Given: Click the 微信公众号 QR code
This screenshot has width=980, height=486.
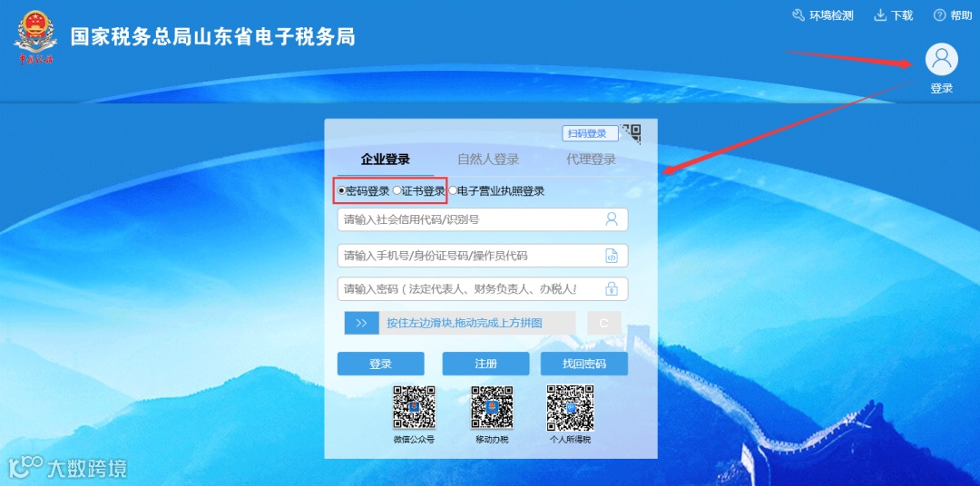Looking at the screenshot, I should tap(414, 407).
